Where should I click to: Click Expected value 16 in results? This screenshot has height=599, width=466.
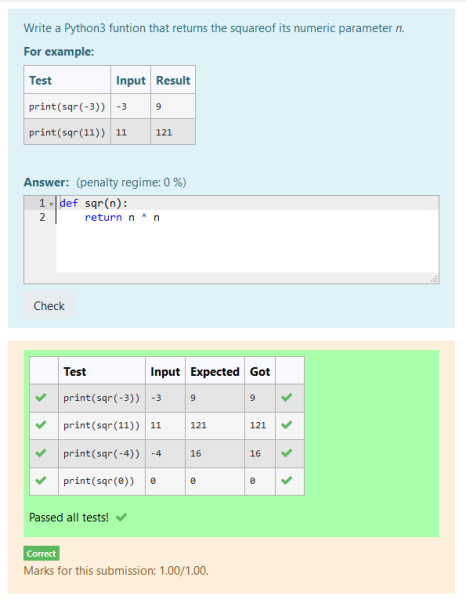click(196, 453)
